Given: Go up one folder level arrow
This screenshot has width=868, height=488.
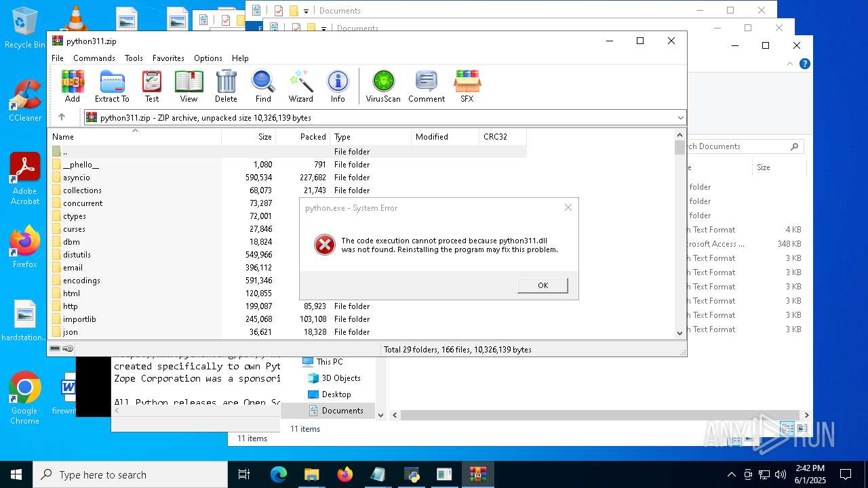Looking at the screenshot, I should tap(62, 117).
